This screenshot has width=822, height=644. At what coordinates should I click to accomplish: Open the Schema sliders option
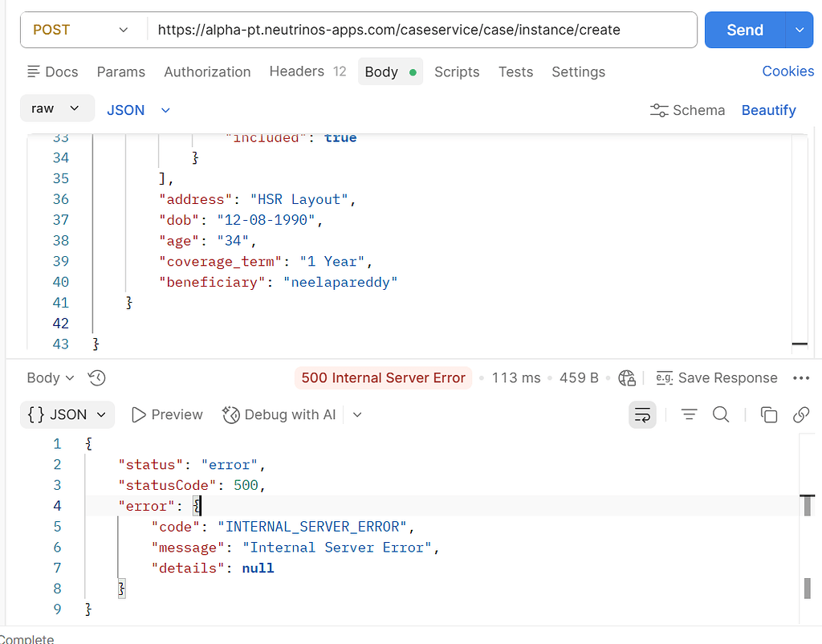pos(687,110)
